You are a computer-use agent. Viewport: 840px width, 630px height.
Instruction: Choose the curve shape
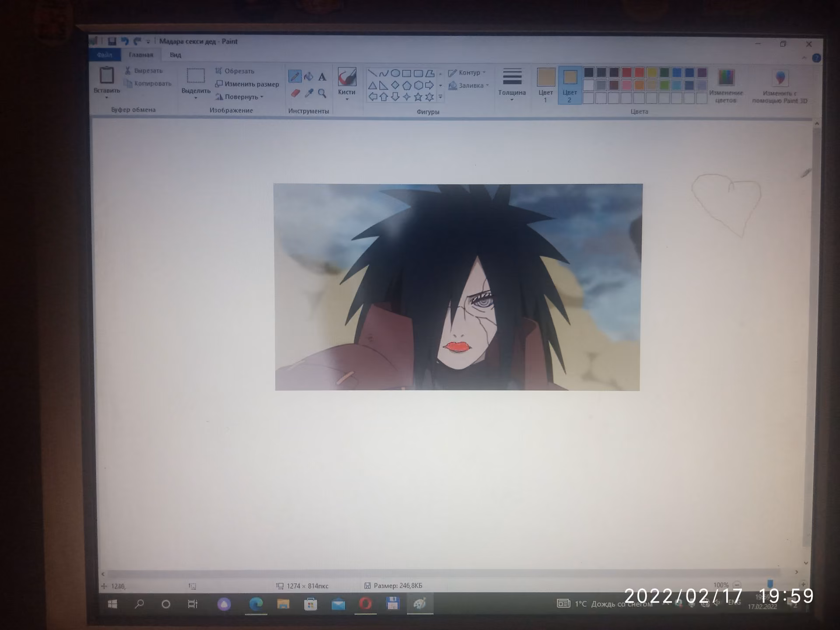point(384,73)
